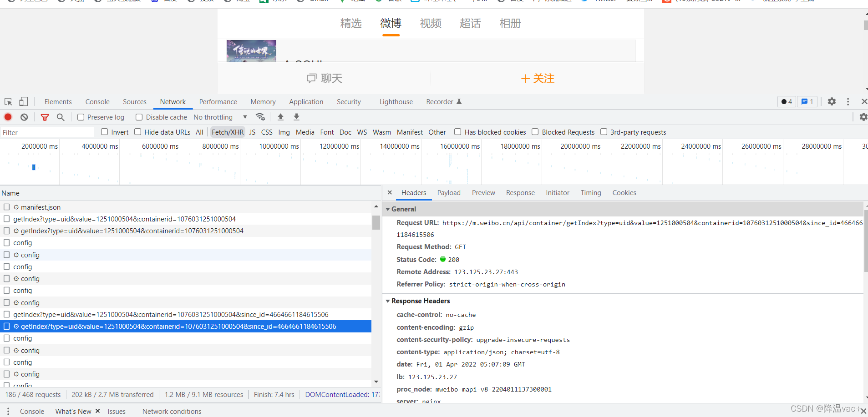
Task: Open the network search magnifier
Action: 61,117
